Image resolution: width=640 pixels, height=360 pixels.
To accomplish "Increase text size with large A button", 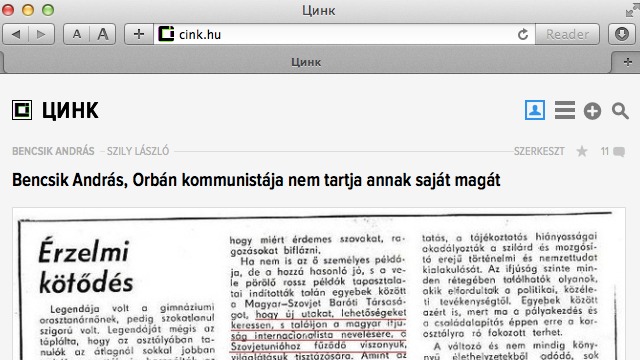I will tap(103, 34).
